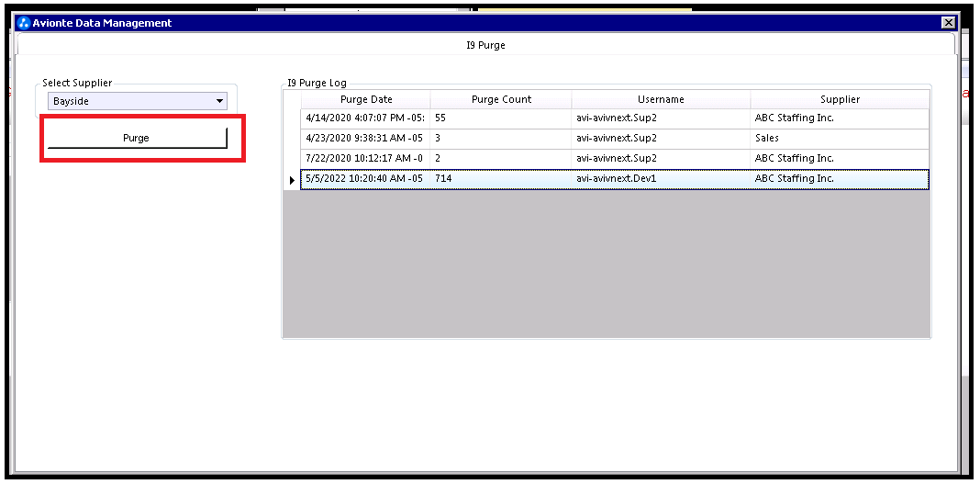
Task: Sort by Supplier column header
Action: pyautogui.click(x=840, y=99)
